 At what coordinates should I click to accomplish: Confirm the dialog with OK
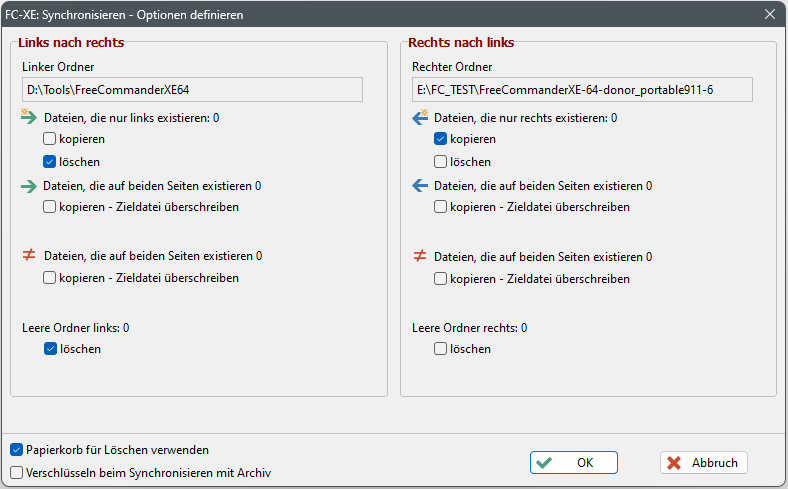(x=574, y=462)
